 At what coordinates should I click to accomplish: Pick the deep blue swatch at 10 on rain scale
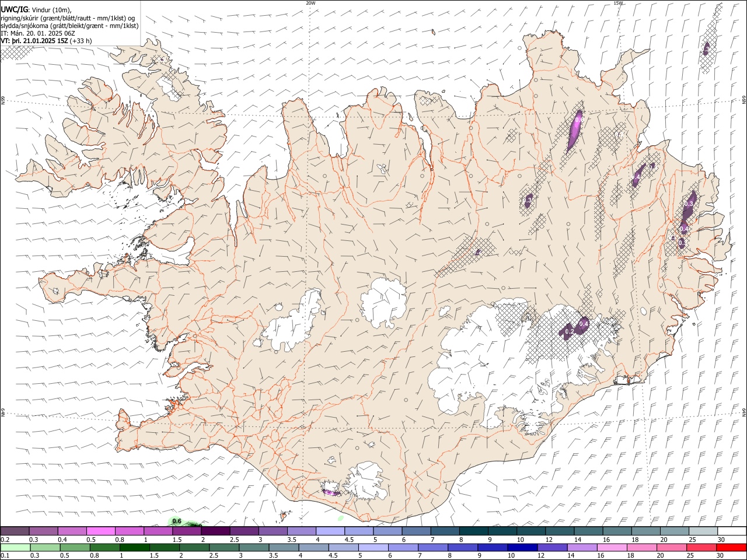tap(522, 547)
